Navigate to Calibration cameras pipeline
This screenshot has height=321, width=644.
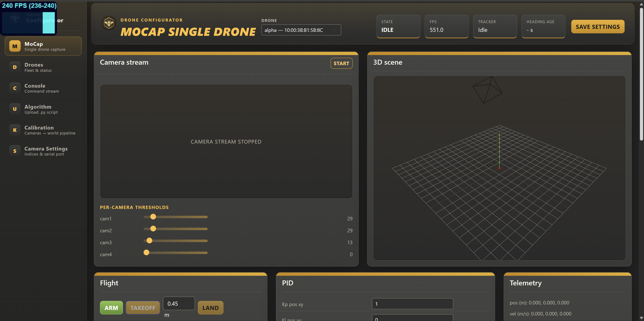point(43,130)
